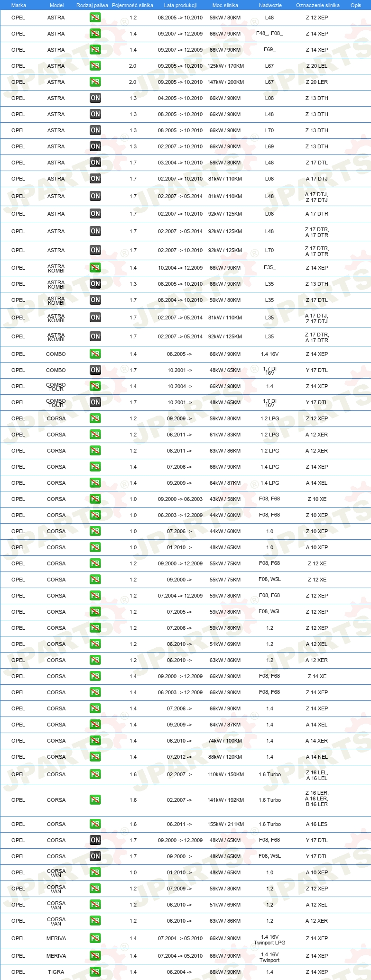Screen dimensions: 371x980
Task: Click petrol icon in Corsa Van A 12 XEL row
Action: pos(95,905)
